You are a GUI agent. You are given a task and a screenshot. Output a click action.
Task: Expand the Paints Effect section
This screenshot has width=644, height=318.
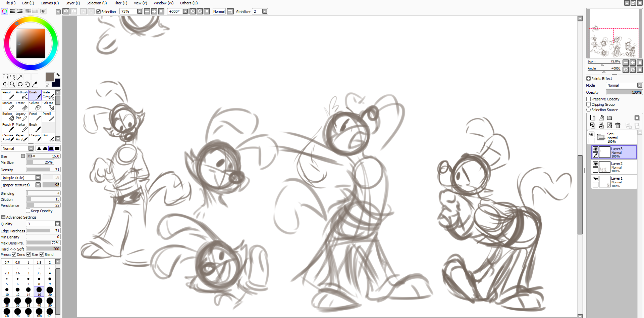[x=589, y=79]
